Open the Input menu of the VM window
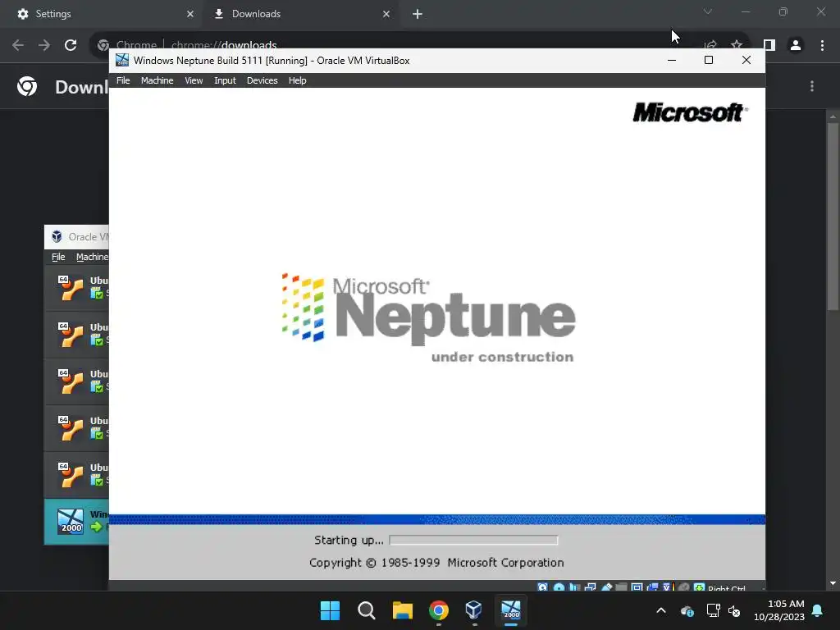Screen dimensions: 840x630 (x=225, y=80)
